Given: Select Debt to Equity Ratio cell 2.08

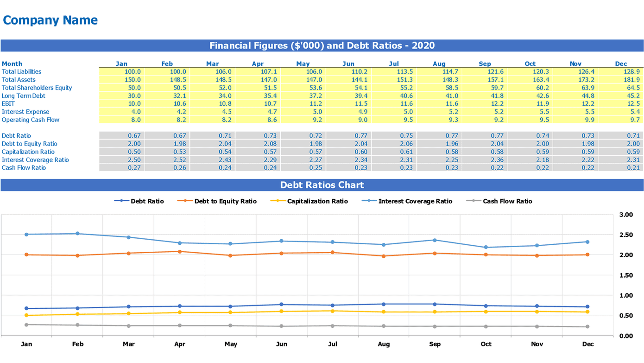Looking at the screenshot, I should point(258,144).
